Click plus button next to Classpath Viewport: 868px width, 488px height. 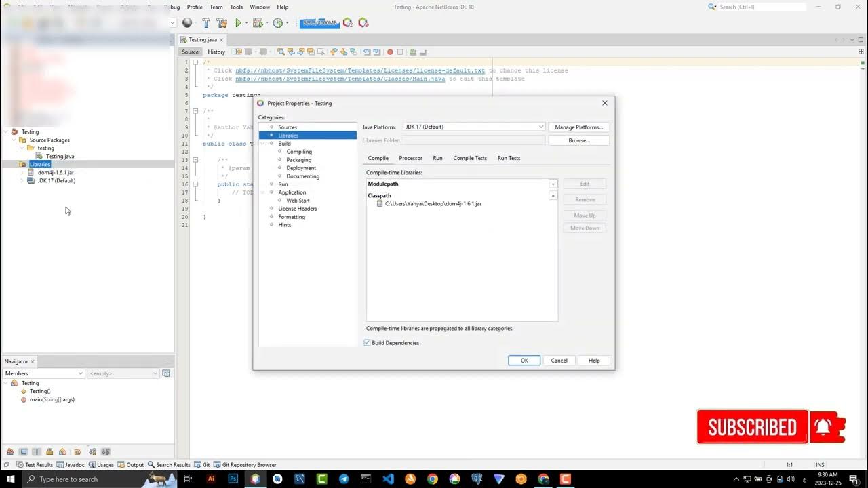553,196
